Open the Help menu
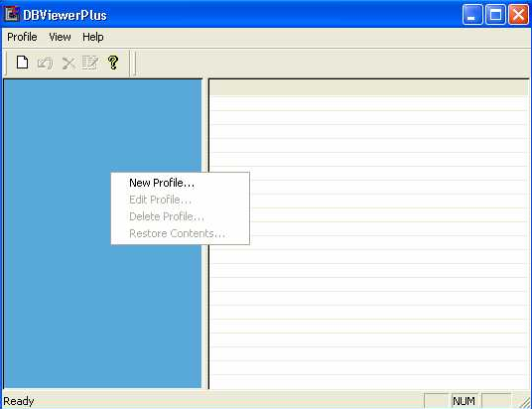 [x=93, y=37]
